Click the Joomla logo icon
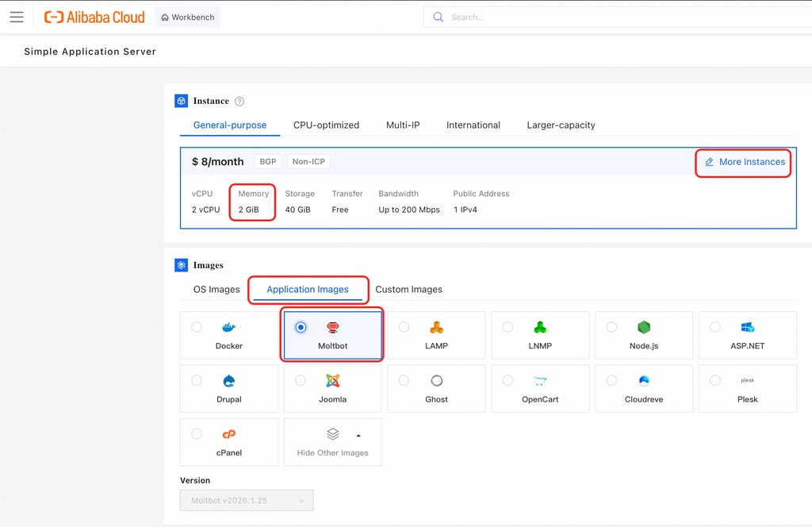Viewport: 812px width, 527px height. pos(333,381)
